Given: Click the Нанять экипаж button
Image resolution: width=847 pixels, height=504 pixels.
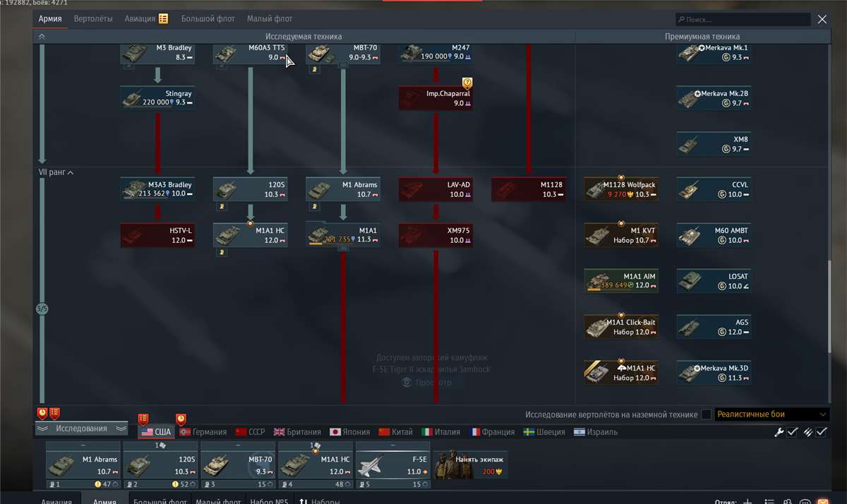Looking at the screenshot, I should (x=470, y=464).
